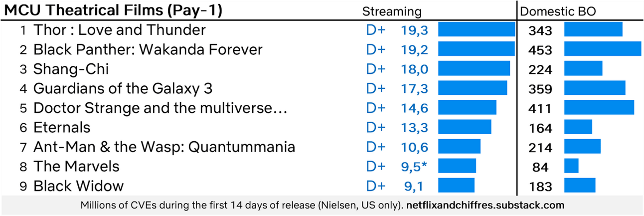The image size is (644, 216).
Task: Click the Black Widow title
Action: [x=78, y=186]
